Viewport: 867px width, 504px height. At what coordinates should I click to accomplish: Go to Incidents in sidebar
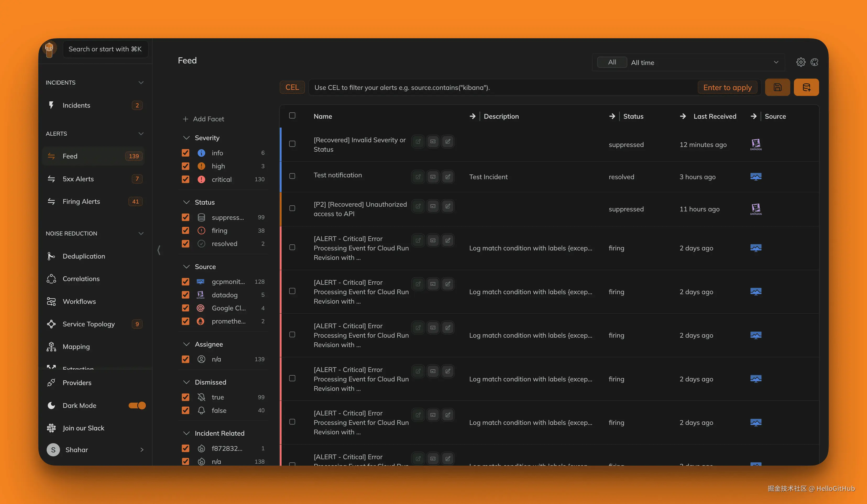pos(76,105)
